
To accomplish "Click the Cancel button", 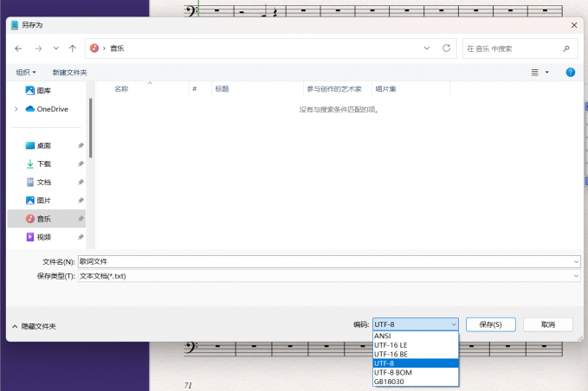I will [x=547, y=324].
